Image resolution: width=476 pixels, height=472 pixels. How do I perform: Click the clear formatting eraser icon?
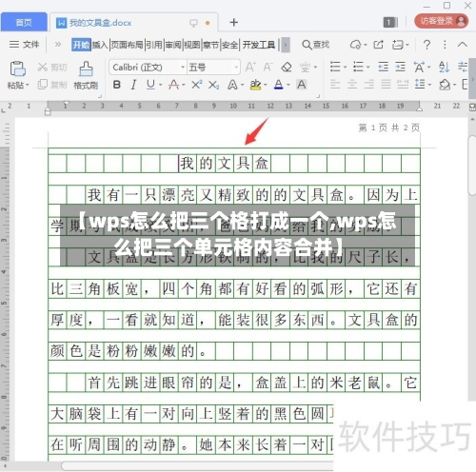(x=287, y=67)
